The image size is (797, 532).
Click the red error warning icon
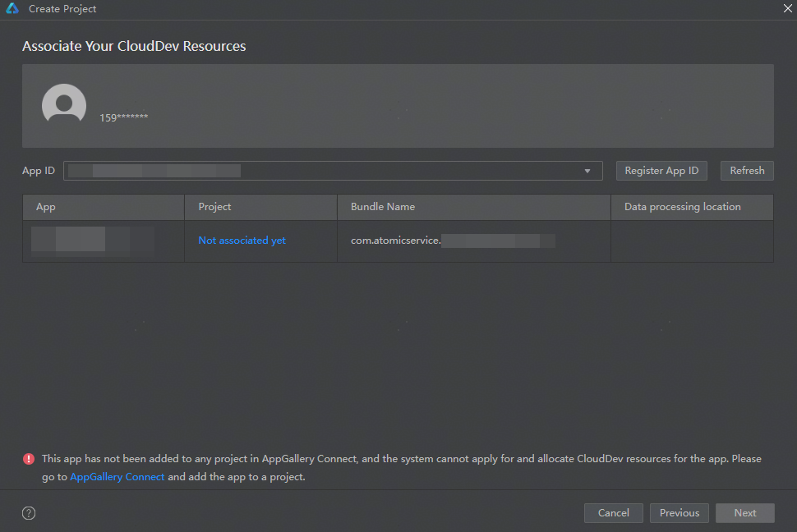click(x=29, y=459)
